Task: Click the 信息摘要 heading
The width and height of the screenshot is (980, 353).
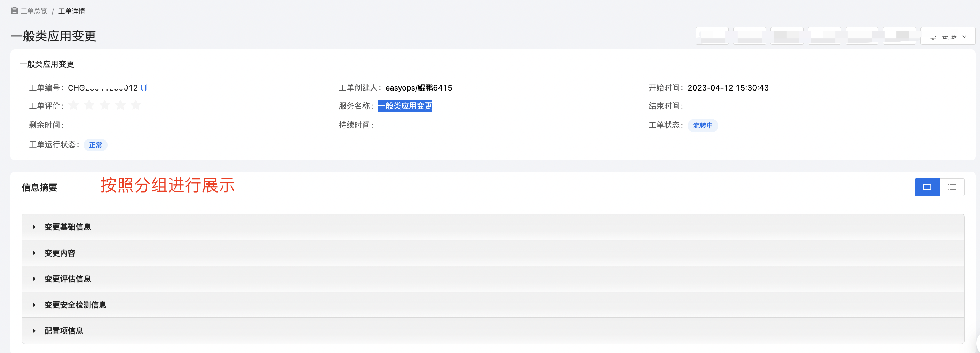Action: pyautogui.click(x=40, y=188)
